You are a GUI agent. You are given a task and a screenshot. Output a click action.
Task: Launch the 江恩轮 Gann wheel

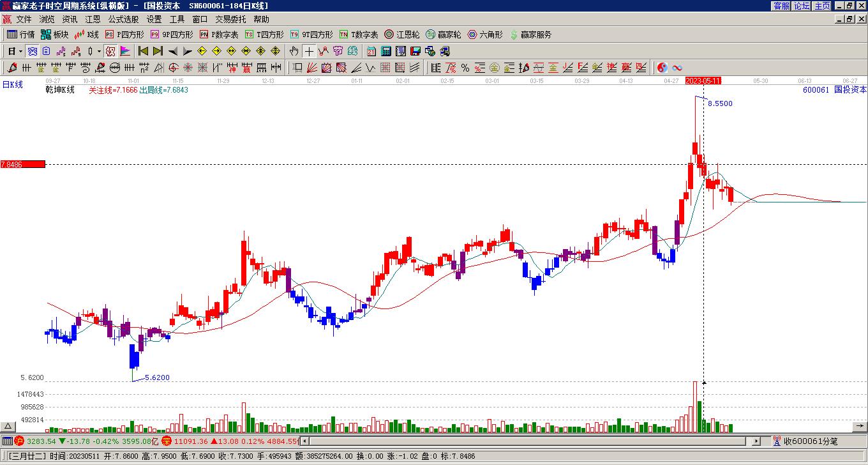coord(402,34)
